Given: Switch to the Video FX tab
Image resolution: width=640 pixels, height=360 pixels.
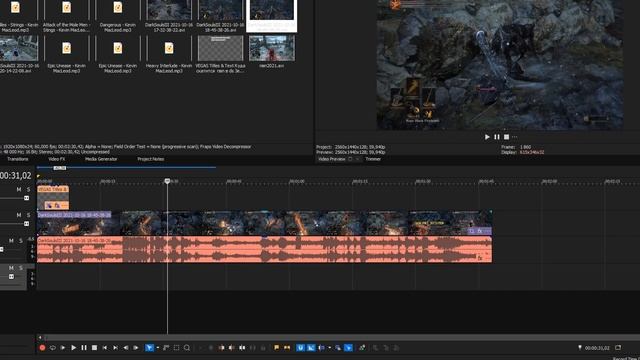Looking at the screenshot, I should point(57,159).
